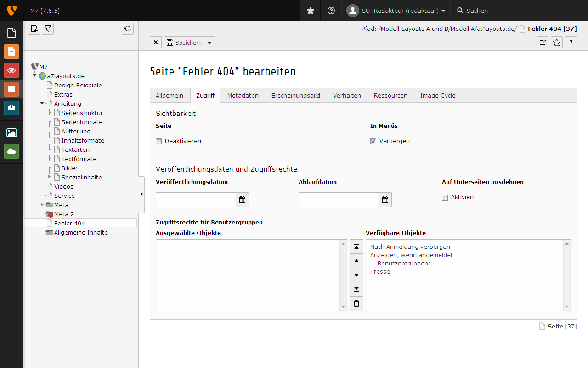
Task: Close the page edit form with X
Action: click(x=156, y=42)
